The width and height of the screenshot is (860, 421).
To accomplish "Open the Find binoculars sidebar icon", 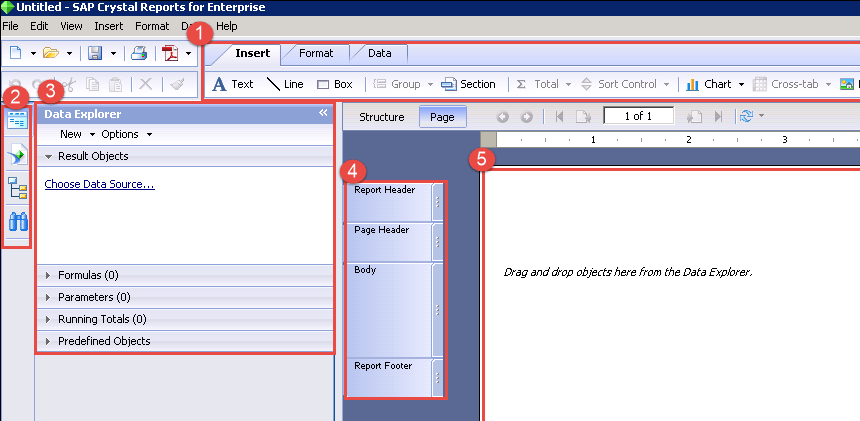I will pyautogui.click(x=17, y=222).
